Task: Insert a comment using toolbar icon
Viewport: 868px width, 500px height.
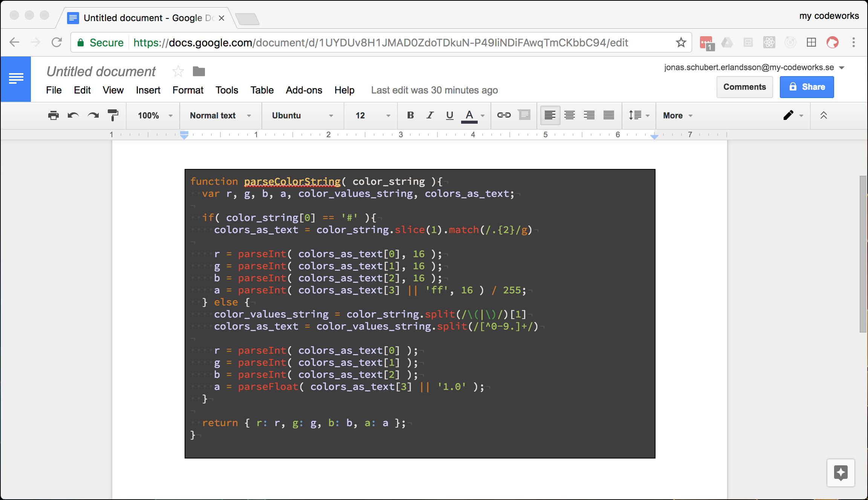Action: click(524, 115)
